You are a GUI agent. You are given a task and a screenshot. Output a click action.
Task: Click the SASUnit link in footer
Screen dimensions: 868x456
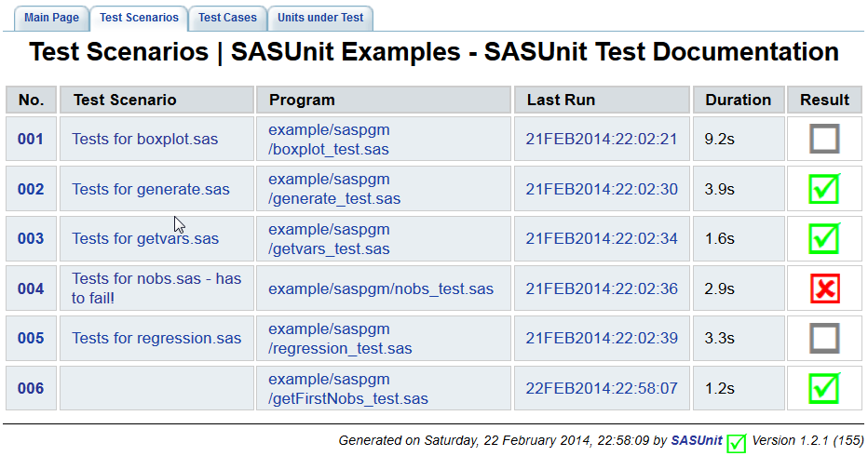[697, 440]
